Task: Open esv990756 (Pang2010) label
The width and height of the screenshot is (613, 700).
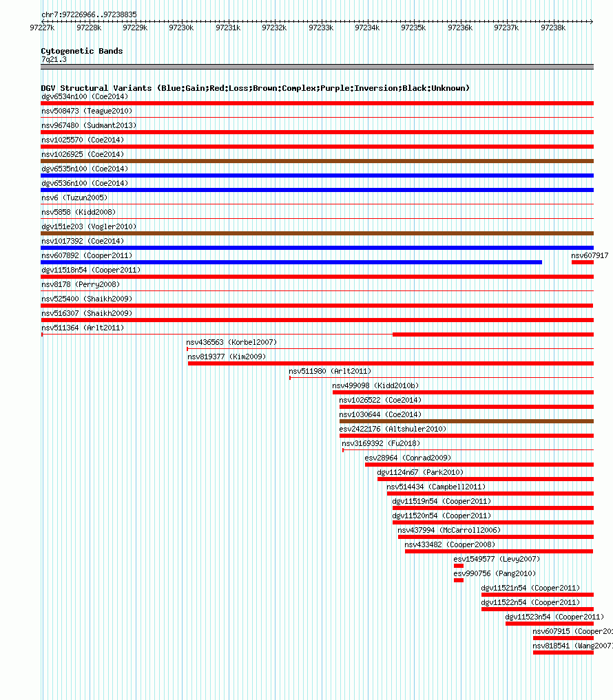Action: [x=495, y=573]
